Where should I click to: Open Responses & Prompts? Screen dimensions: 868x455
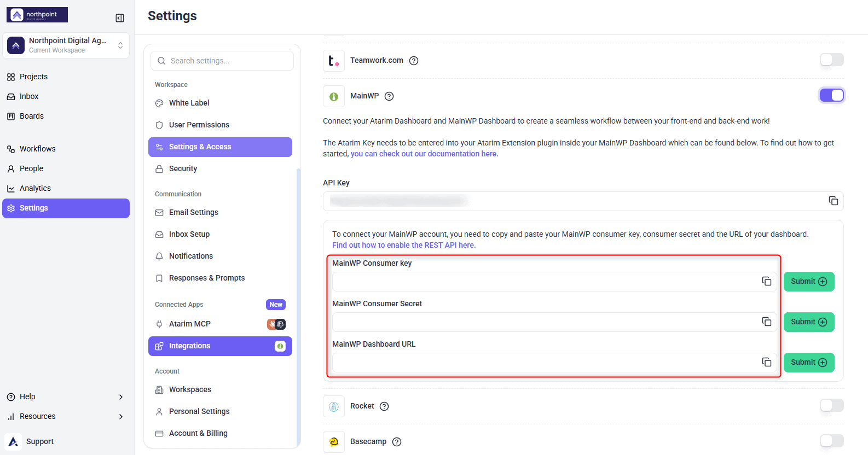coord(220,278)
